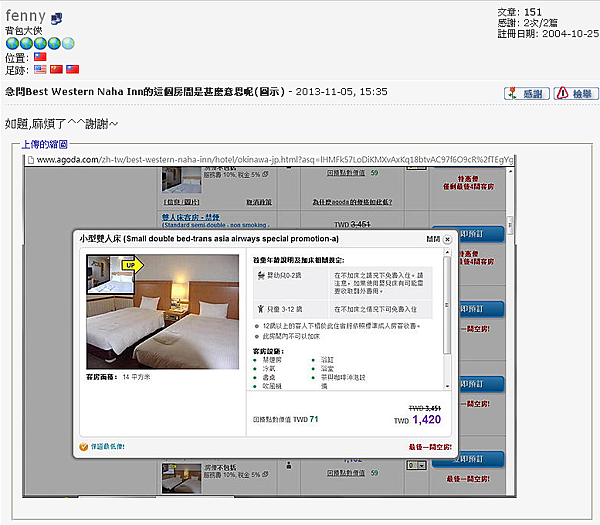This screenshot has width=600, height=525.
Task: Click the 客房面積 14 平方米 text
Action: [118, 377]
